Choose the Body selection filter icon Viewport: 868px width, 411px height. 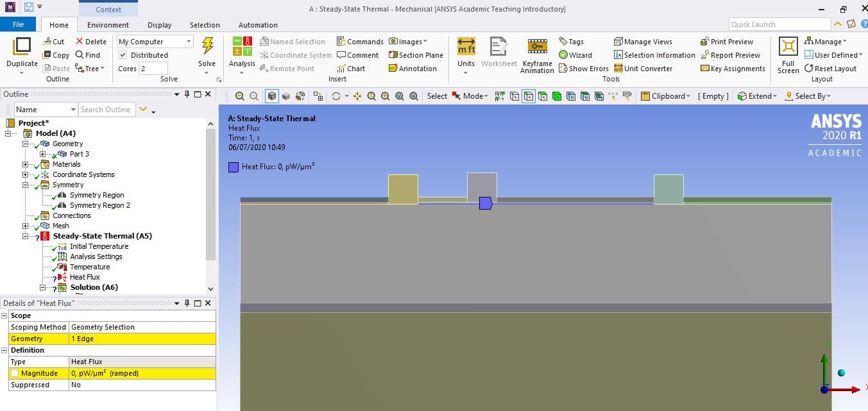(557, 96)
